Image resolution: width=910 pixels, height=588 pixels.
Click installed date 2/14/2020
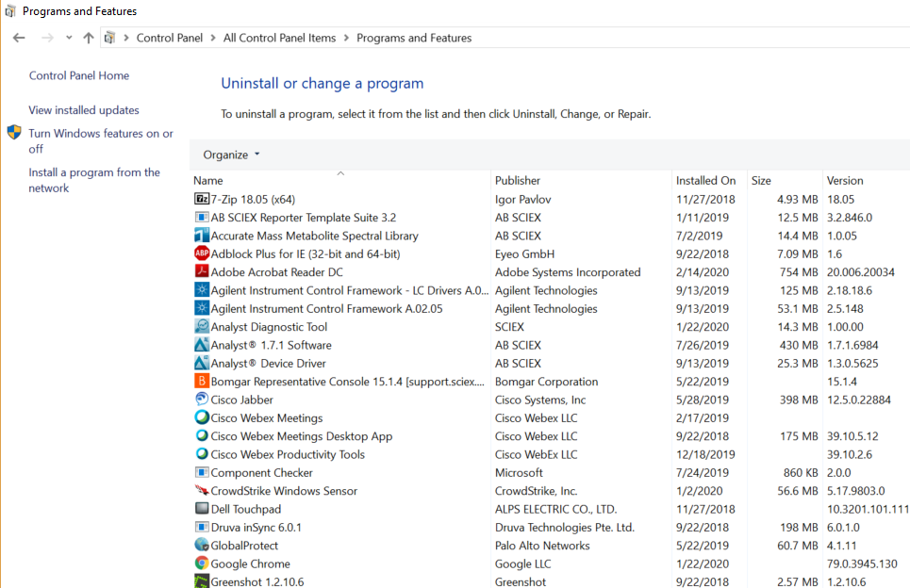tap(703, 272)
